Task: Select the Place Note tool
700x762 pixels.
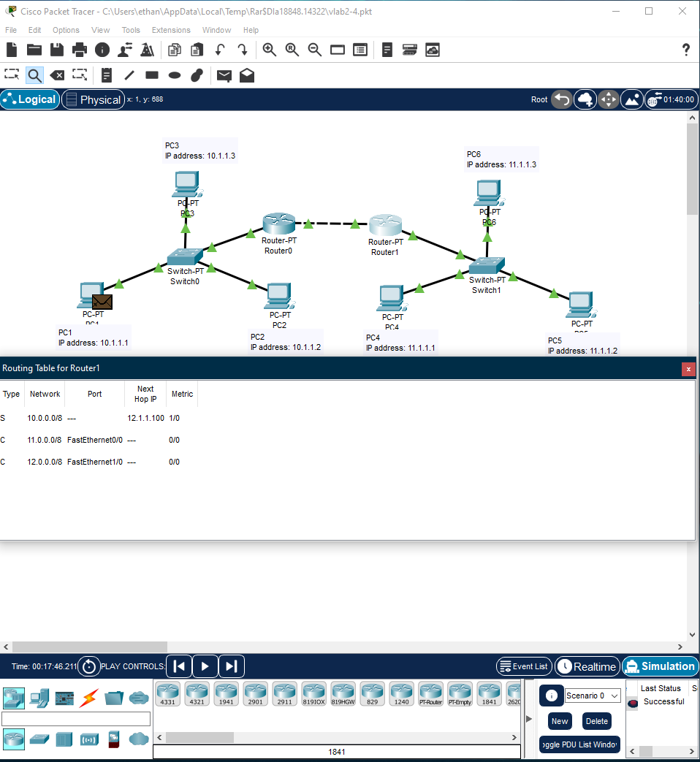Action: (x=107, y=75)
